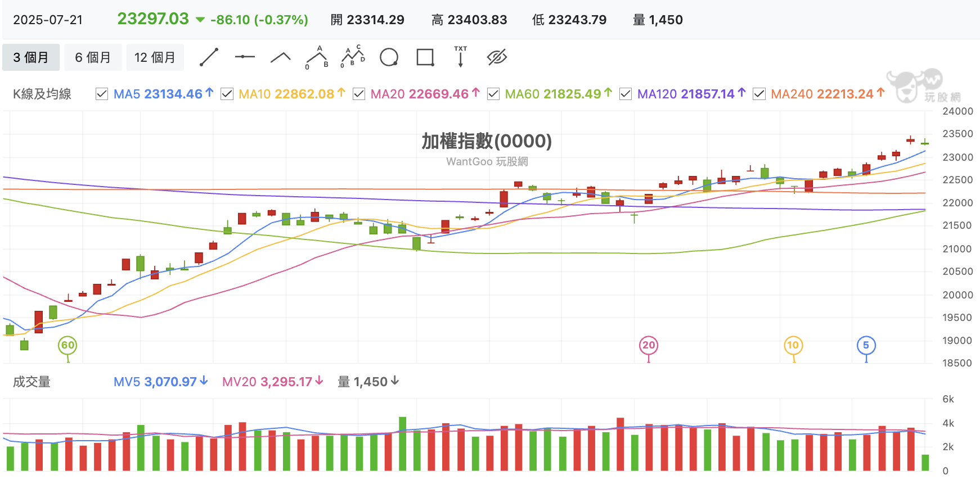
Task: Click the latest green candlestick at far right
Action: (924, 143)
